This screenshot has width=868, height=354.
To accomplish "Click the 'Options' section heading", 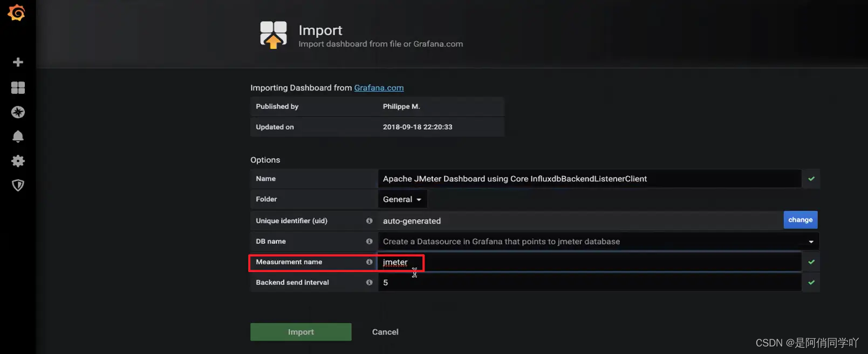I will pos(265,160).
